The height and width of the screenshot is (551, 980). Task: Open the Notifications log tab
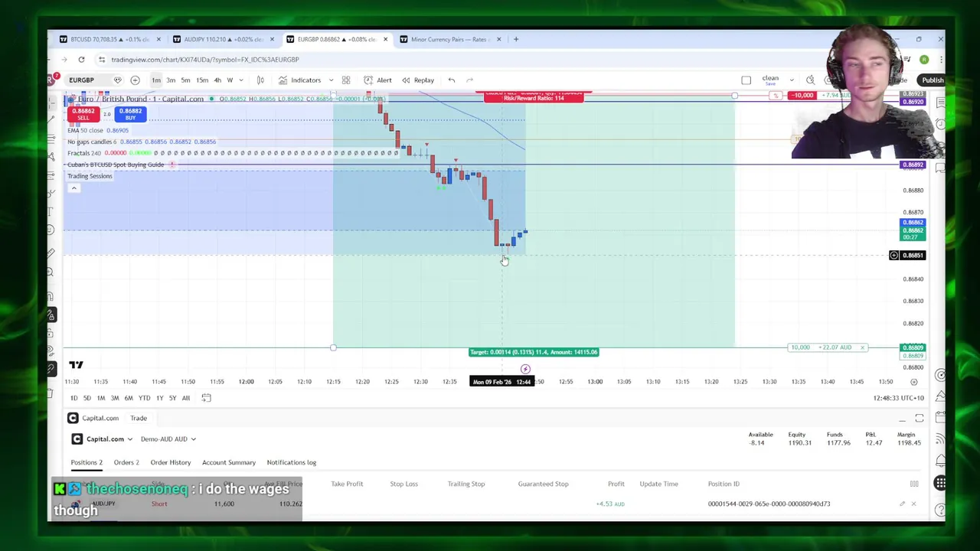(x=292, y=462)
